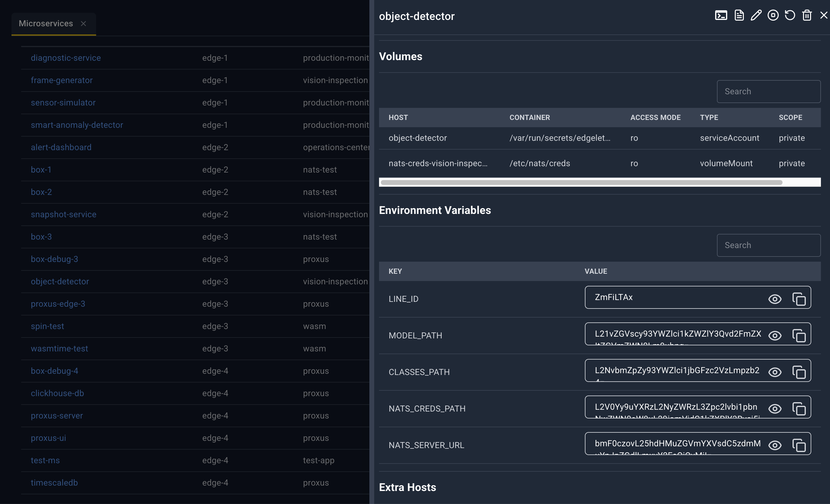View logs document icon for object-detector

[739, 15]
